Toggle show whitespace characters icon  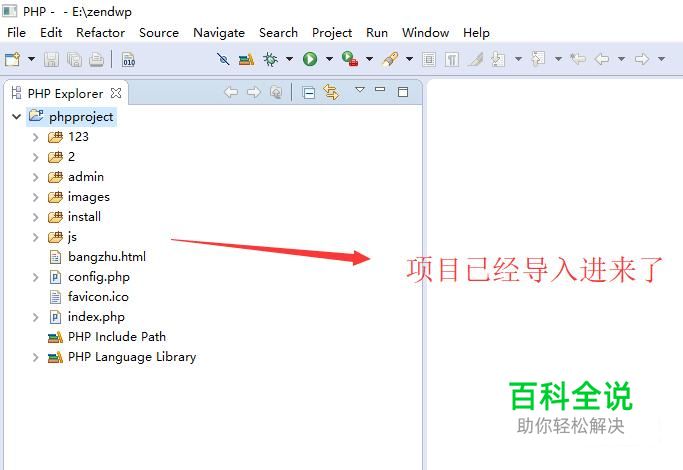point(452,59)
